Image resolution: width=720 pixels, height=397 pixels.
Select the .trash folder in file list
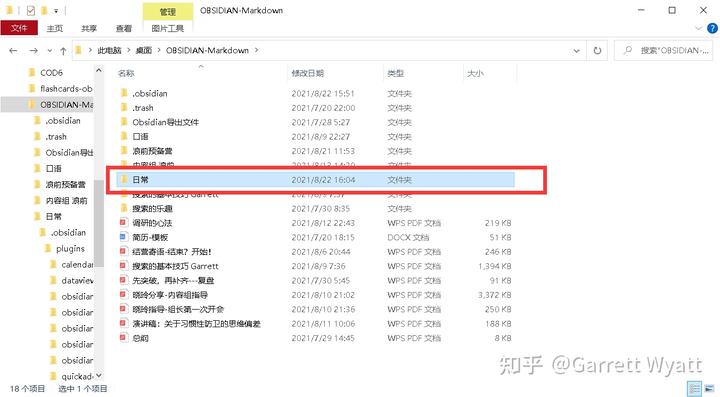tap(315, 108)
